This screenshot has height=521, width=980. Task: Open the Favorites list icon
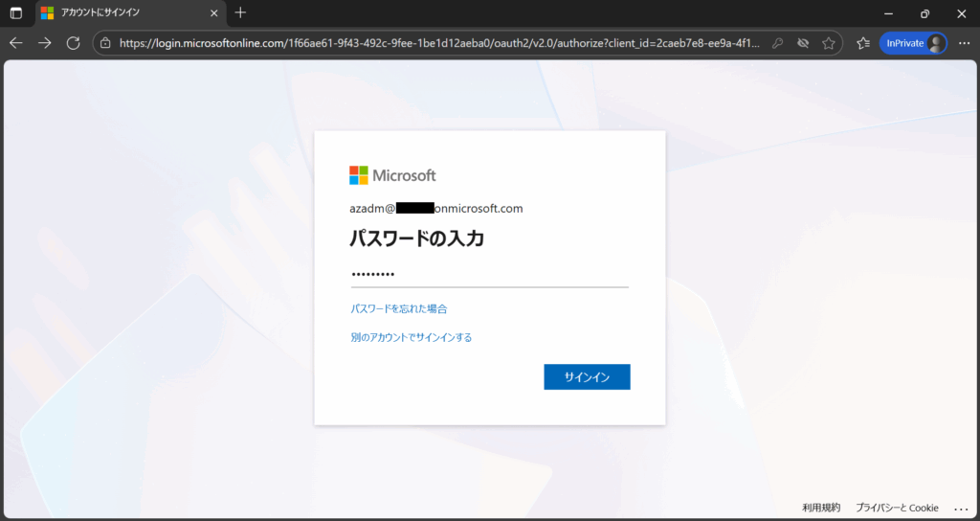point(862,43)
